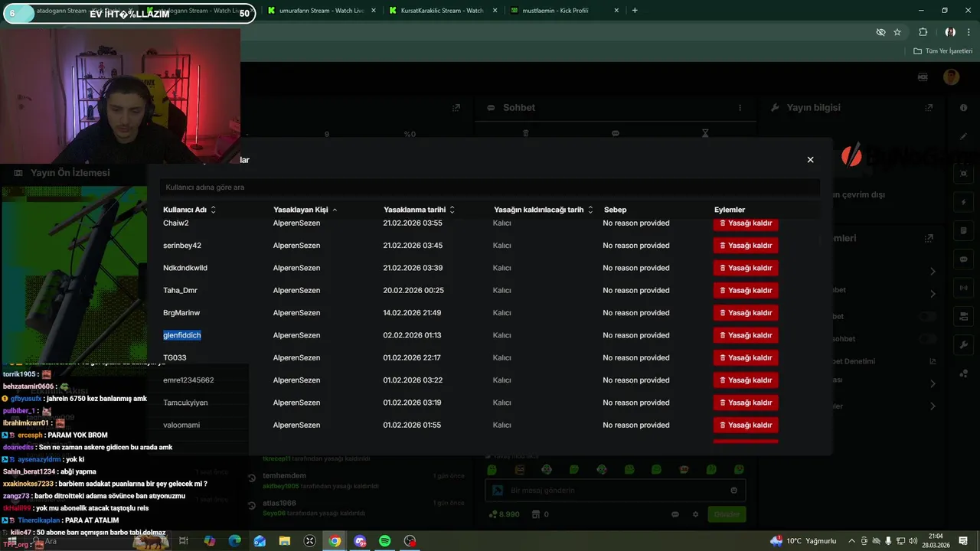Click the Sebep column header
The image size is (980, 551).
tap(615, 210)
